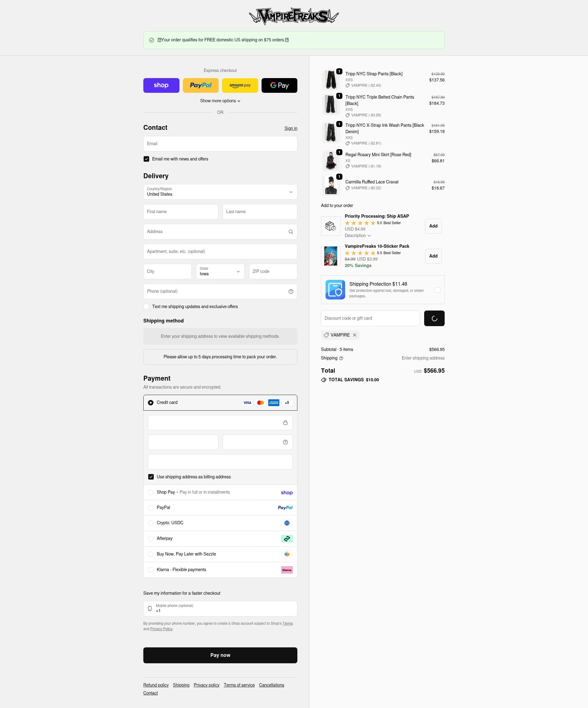Open the State dropdown showing Iowa
This screenshot has width=588, height=708.
coord(220,271)
